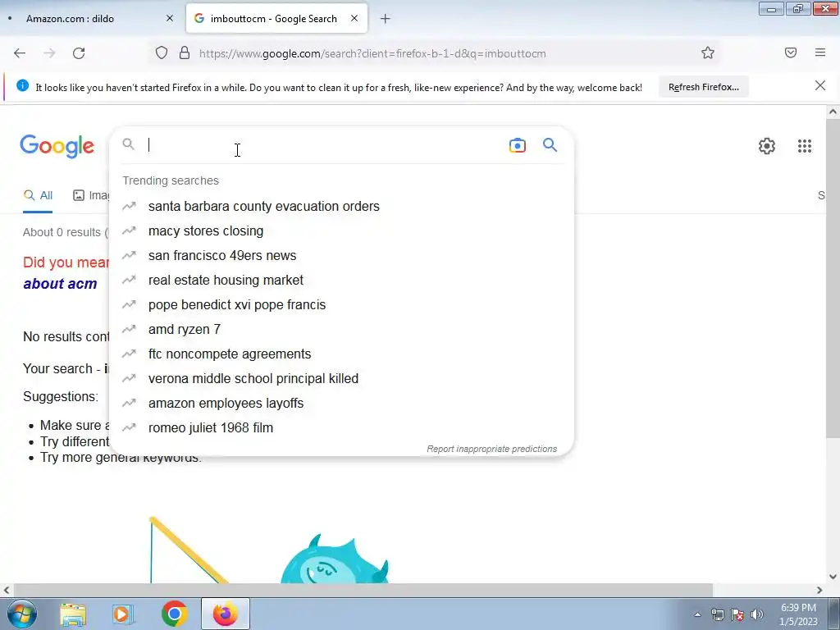
Task: Choose suggestion san francisco 49ers news
Action: tap(341, 256)
